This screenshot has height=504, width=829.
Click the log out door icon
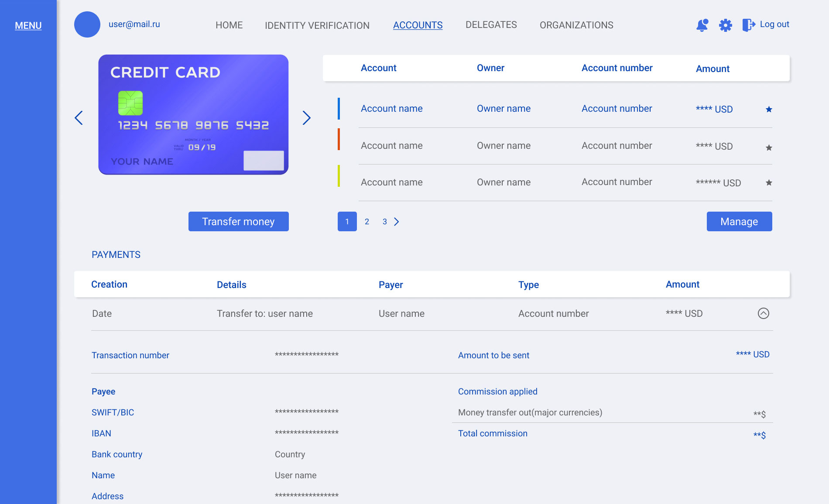(748, 25)
